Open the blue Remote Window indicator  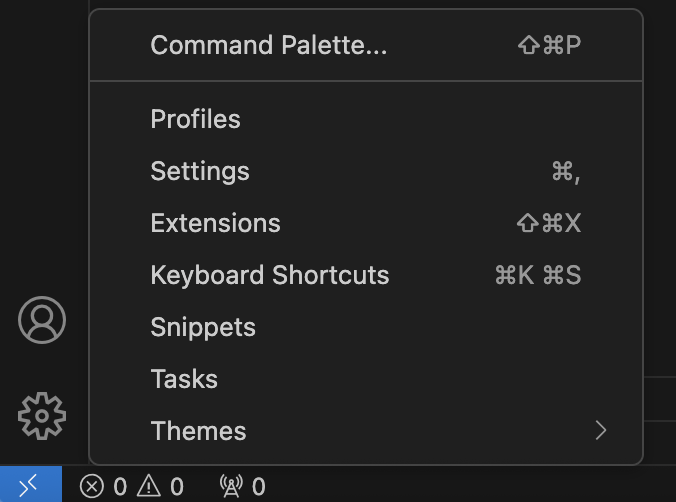(x=30, y=485)
